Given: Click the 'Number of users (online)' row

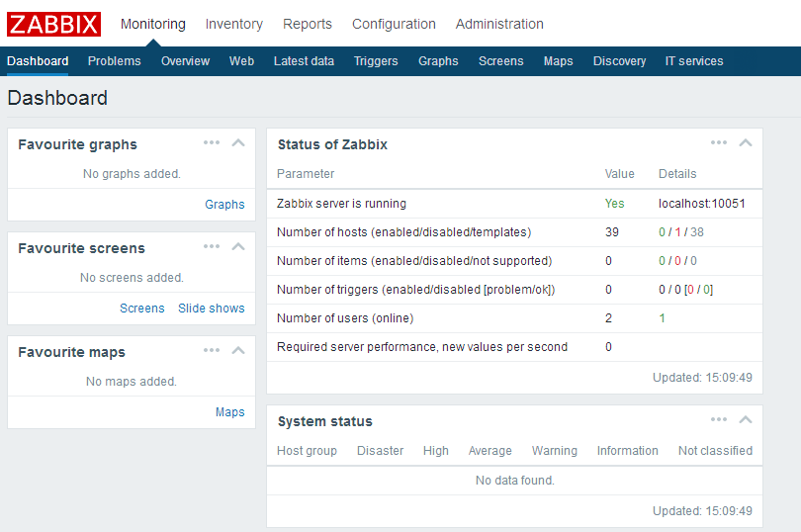Looking at the screenshot, I should coord(514,317).
